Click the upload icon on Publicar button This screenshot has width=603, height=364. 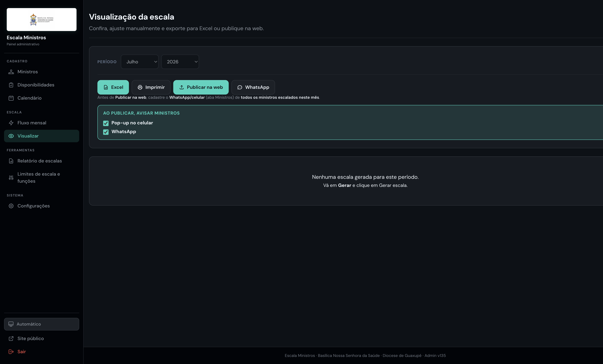[x=182, y=87]
